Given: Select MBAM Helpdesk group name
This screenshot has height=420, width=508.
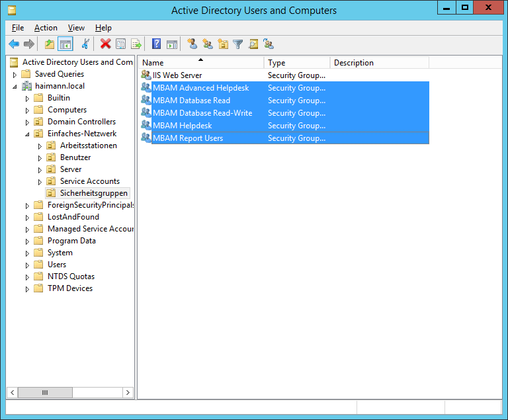Looking at the screenshot, I should (x=182, y=126).
